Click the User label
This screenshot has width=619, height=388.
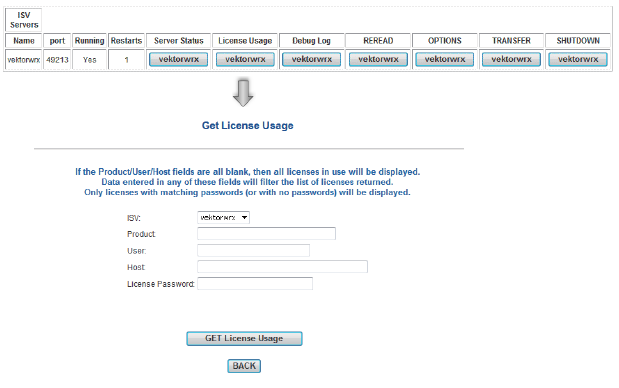click(137, 251)
